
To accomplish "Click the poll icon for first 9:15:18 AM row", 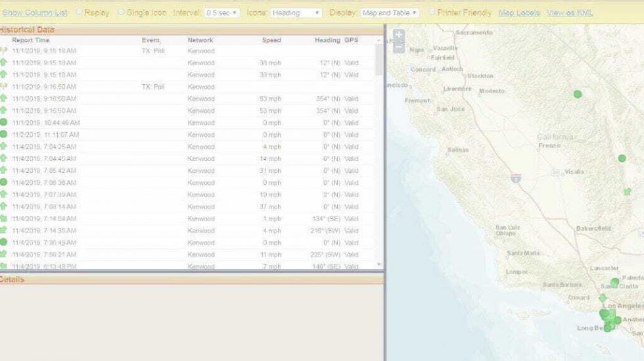I will [x=3, y=51].
